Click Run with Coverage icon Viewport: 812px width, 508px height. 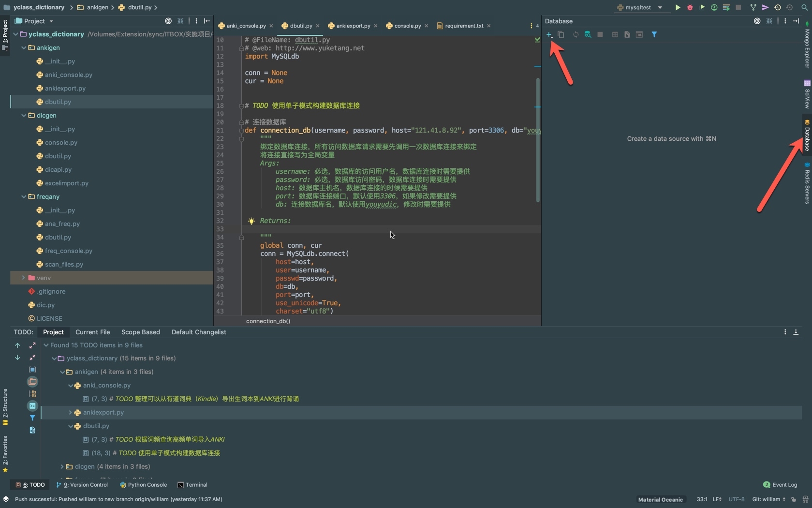point(702,7)
